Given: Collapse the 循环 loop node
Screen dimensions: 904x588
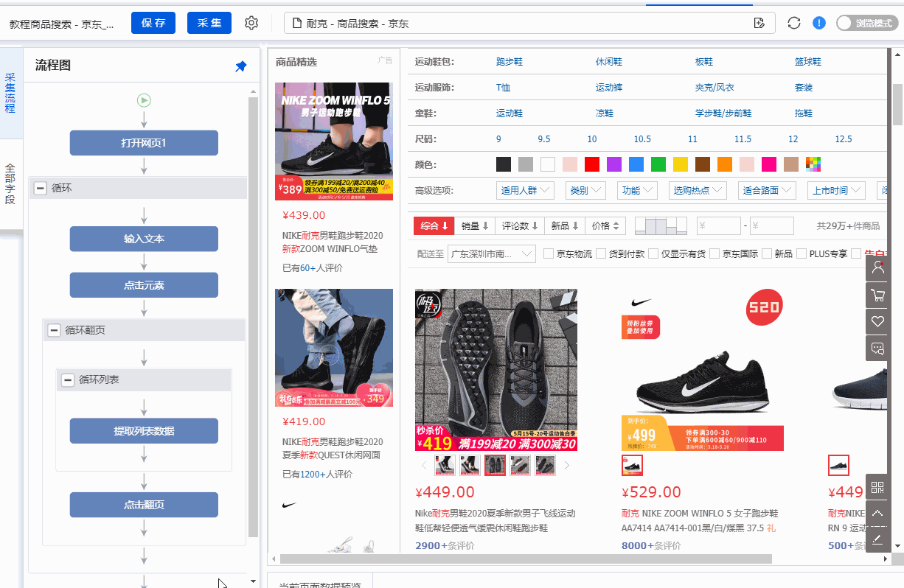Looking at the screenshot, I should [41, 189].
